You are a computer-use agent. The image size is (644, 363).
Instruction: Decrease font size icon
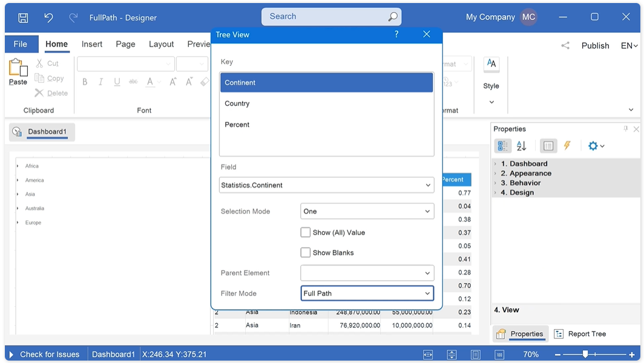[189, 82]
